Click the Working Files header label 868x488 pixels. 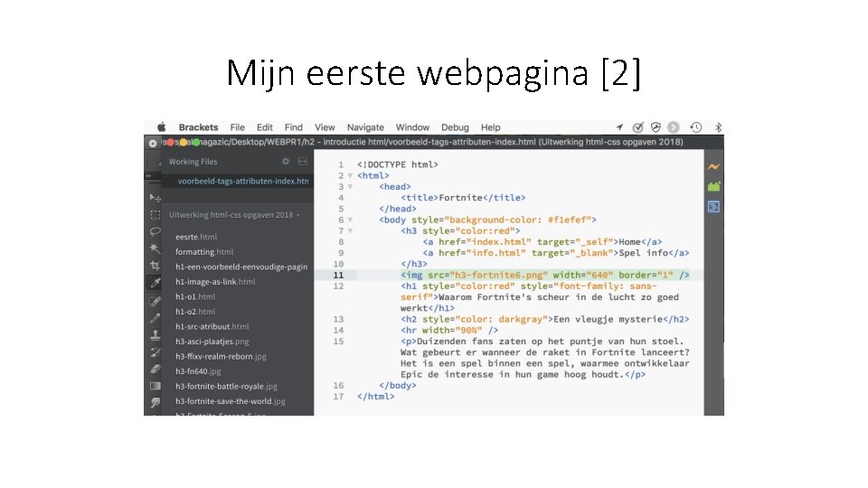(x=193, y=162)
